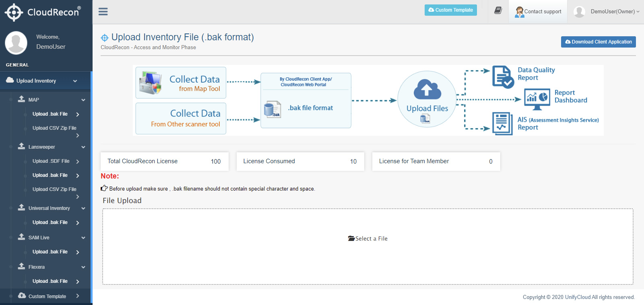Click the Lansweeper upload icon

coord(22,146)
